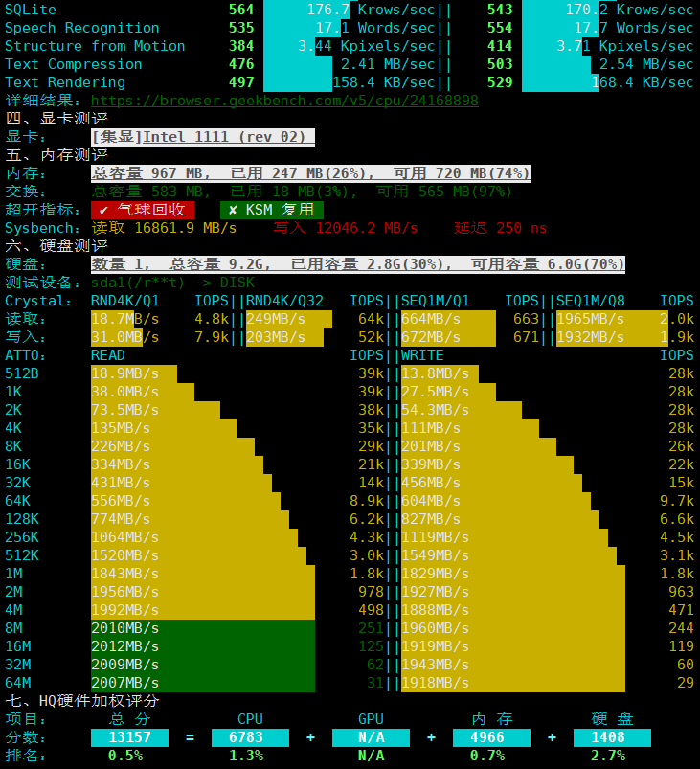Viewport: 700px width, 769px height.
Task: Click the test device sda1 DISK text
Action: [172, 283]
